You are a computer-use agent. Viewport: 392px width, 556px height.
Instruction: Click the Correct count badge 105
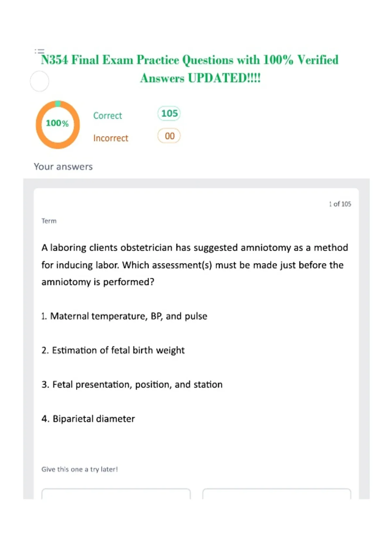pos(169,113)
